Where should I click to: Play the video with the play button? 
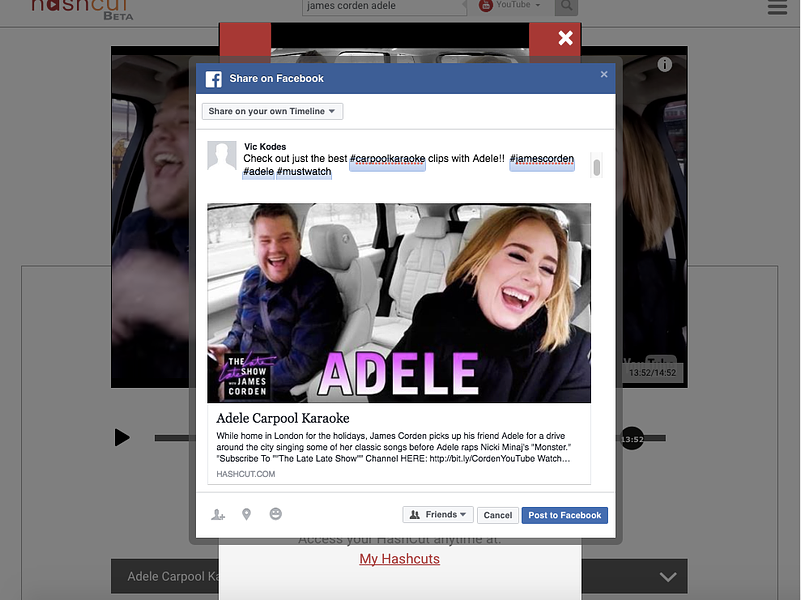click(122, 438)
